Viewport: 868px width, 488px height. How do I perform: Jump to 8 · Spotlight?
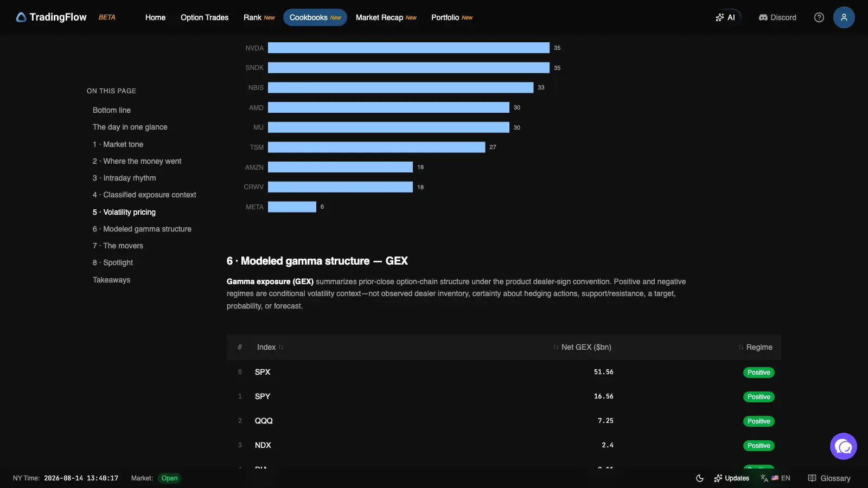tap(113, 262)
